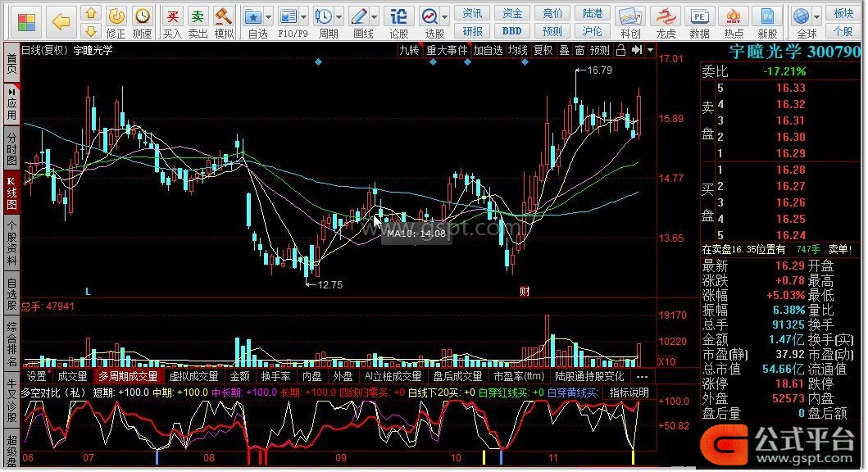Toggle 均线 moving averages display

517,50
